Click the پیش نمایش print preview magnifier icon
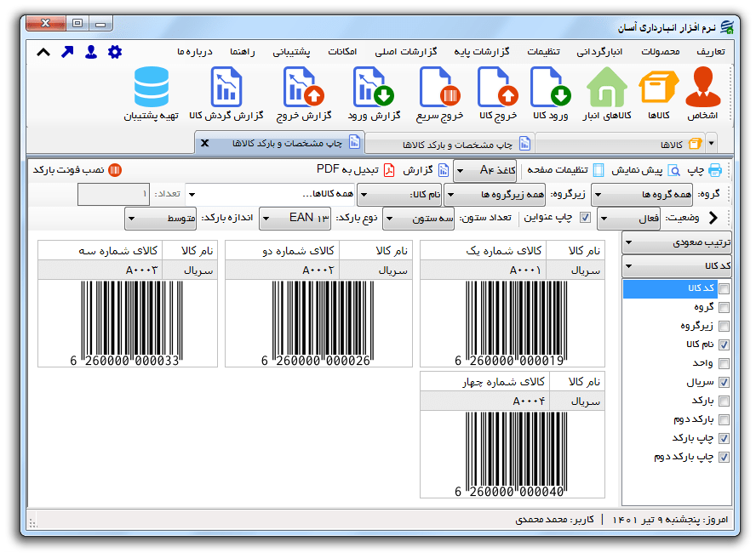Viewport: 756px width, 558px height. 673,170
